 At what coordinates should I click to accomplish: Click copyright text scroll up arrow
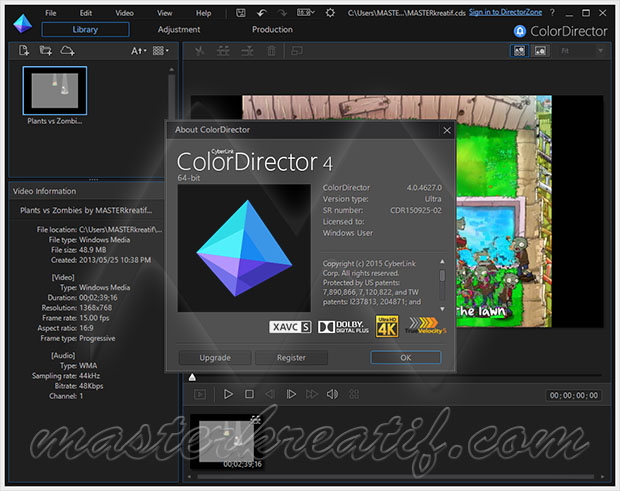tap(442, 262)
